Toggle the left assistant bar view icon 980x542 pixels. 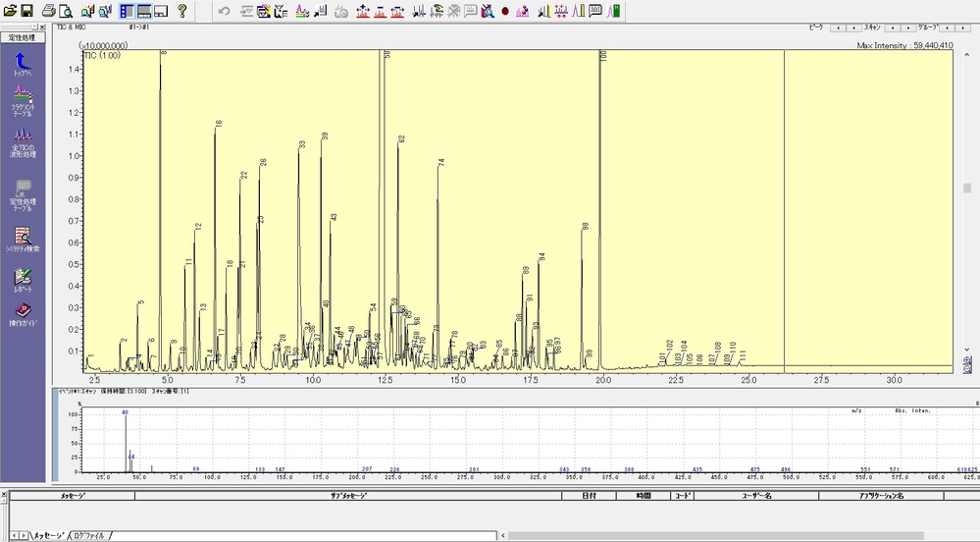pyautogui.click(x=127, y=11)
